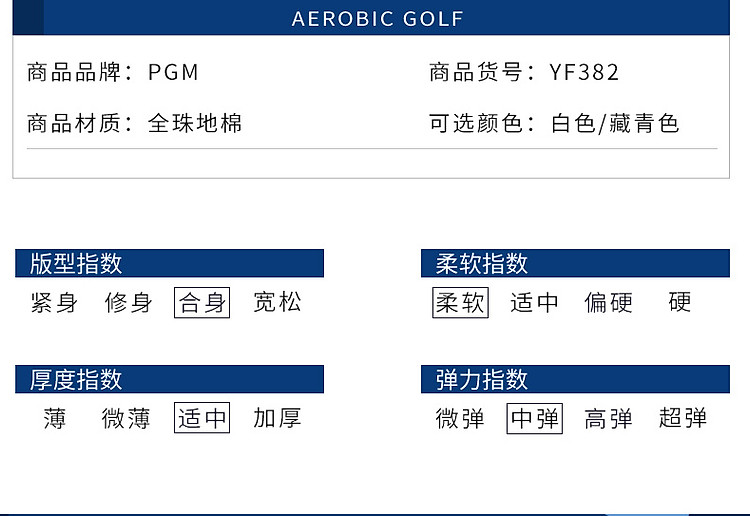
Task: Click the brand name PGM
Action: 174,72
